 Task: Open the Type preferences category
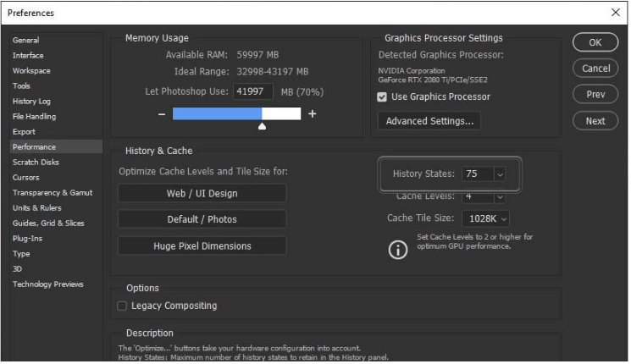(21, 254)
